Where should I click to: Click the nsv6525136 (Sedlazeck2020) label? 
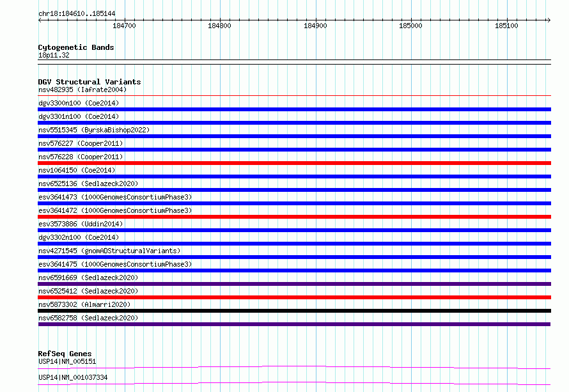[88, 184]
